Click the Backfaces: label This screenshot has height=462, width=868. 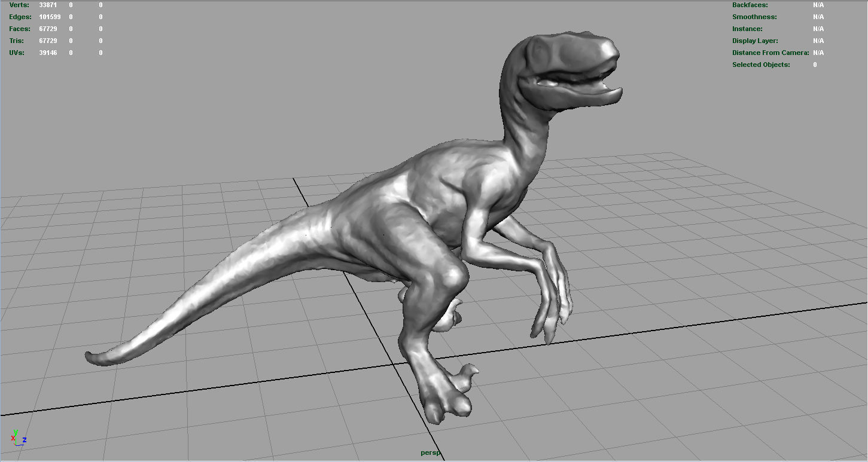(750, 5)
